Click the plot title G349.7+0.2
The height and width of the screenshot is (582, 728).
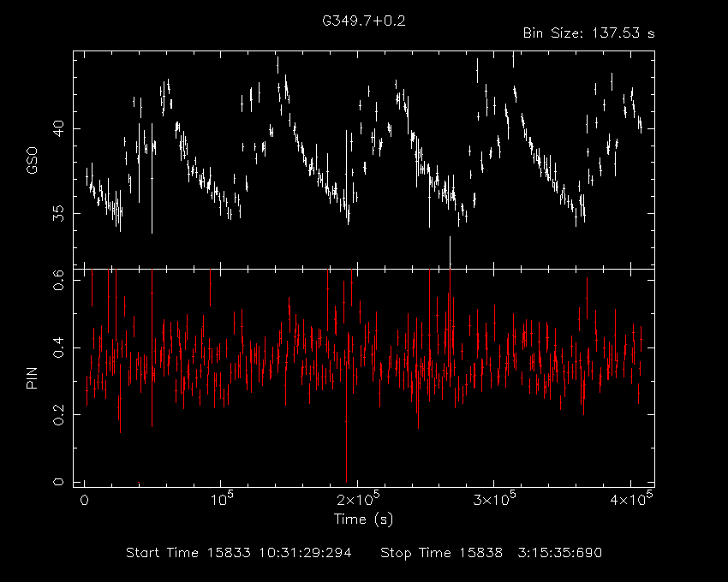pos(363,21)
